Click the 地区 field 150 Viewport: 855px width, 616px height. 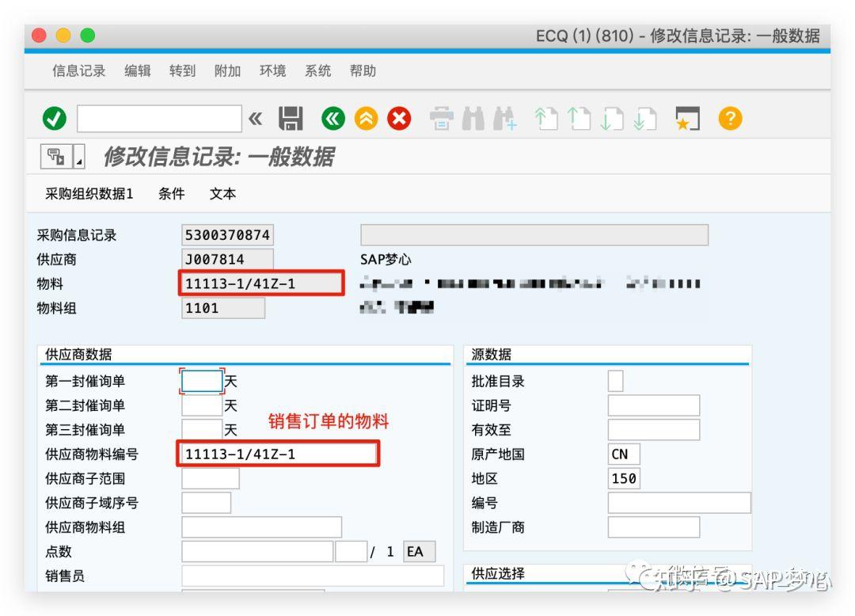click(x=624, y=478)
